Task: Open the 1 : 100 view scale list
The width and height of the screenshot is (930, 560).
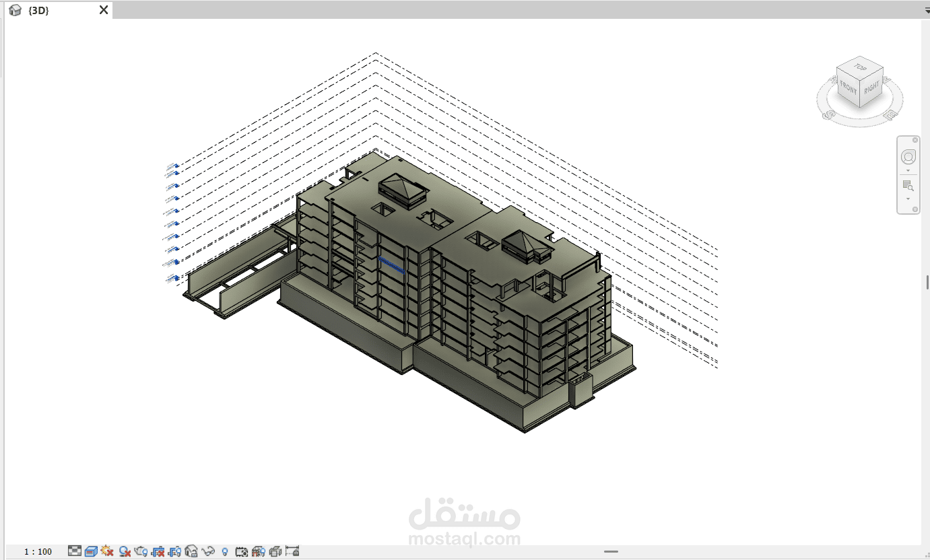Action: pyautogui.click(x=38, y=552)
